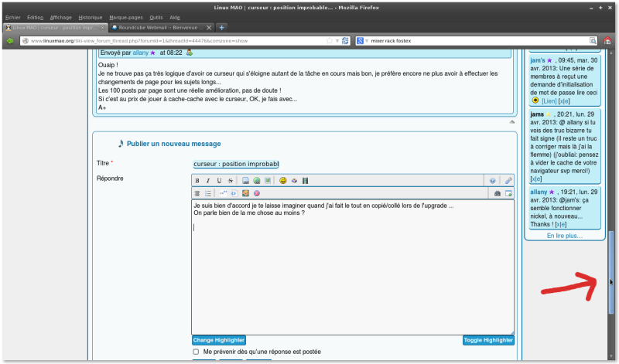Click the colored cubes icon in editor toolbar
This screenshot has height=364, width=619.
click(x=294, y=181)
